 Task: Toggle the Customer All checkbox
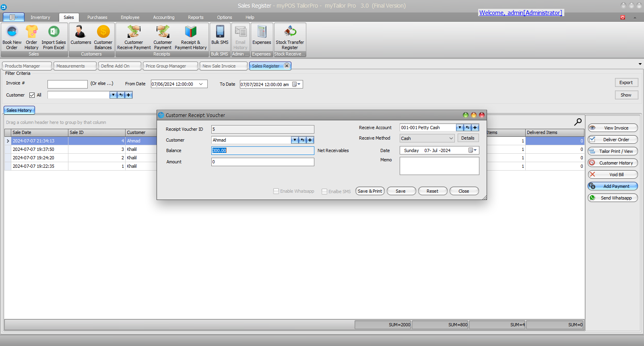(x=32, y=95)
